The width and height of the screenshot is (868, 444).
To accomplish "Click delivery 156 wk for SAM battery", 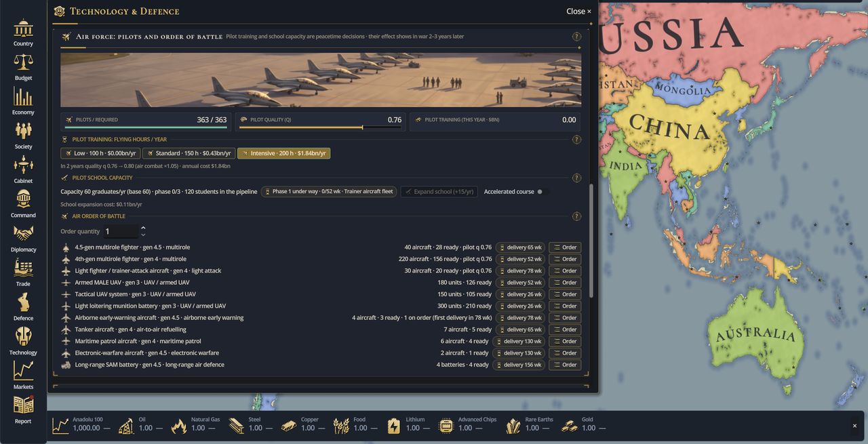I will tap(519, 365).
